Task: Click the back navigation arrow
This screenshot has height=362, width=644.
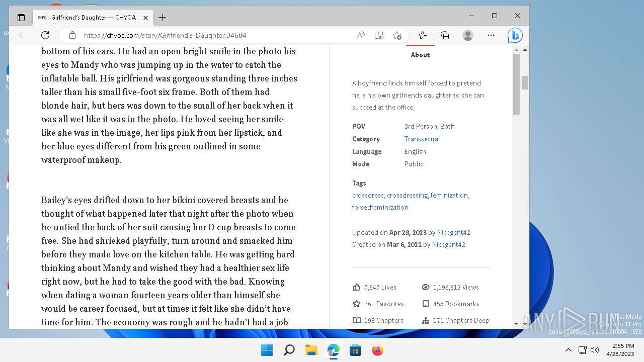Action: click(x=23, y=35)
